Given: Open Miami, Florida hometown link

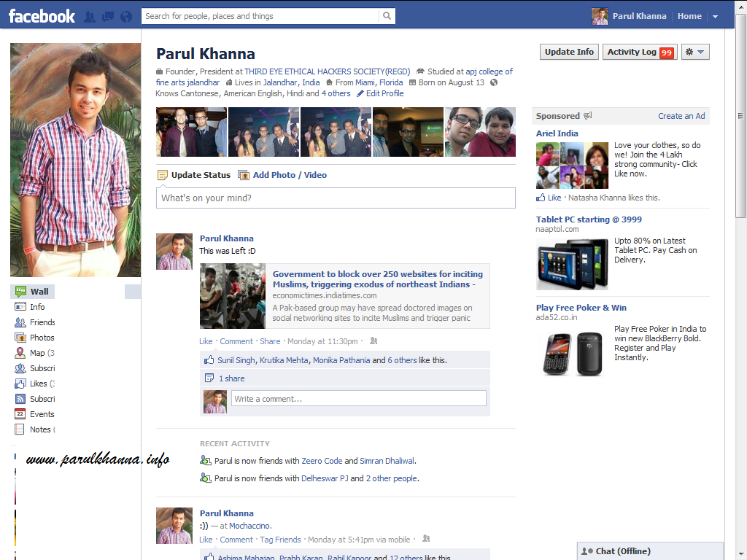Looking at the screenshot, I should tap(379, 82).
